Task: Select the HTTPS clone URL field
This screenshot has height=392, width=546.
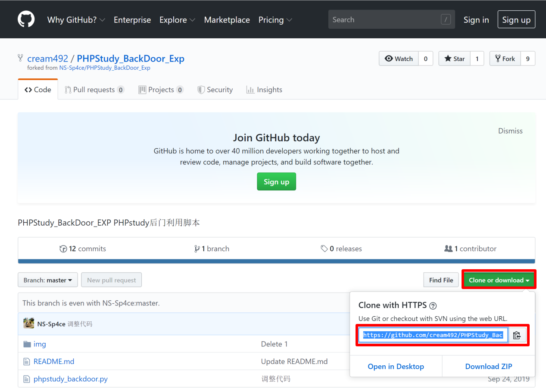Action: coord(433,335)
